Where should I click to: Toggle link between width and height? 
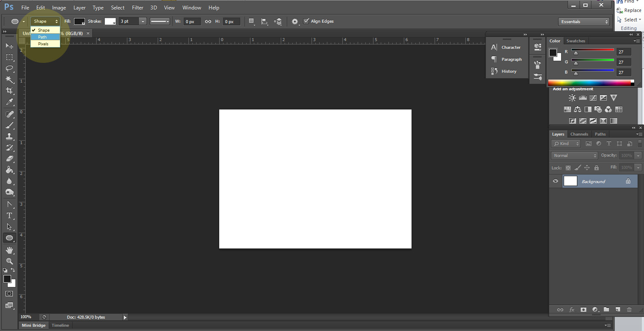[208, 21]
